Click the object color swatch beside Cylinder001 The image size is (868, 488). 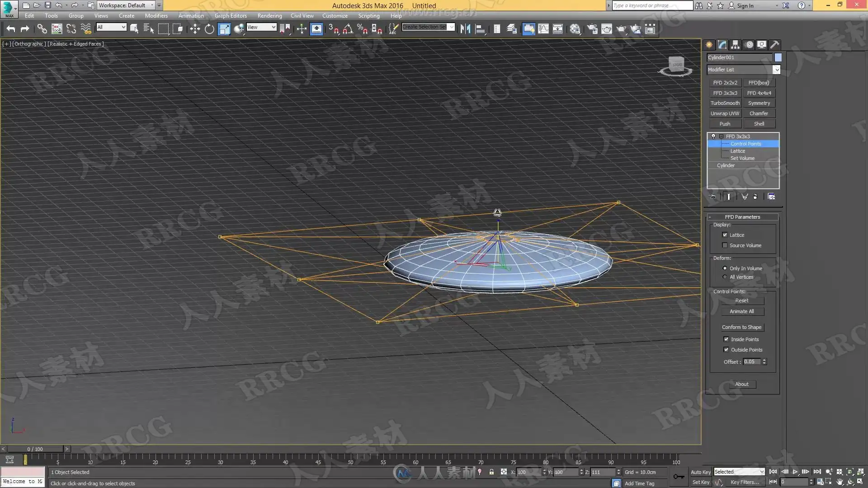click(x=778, y=57)
